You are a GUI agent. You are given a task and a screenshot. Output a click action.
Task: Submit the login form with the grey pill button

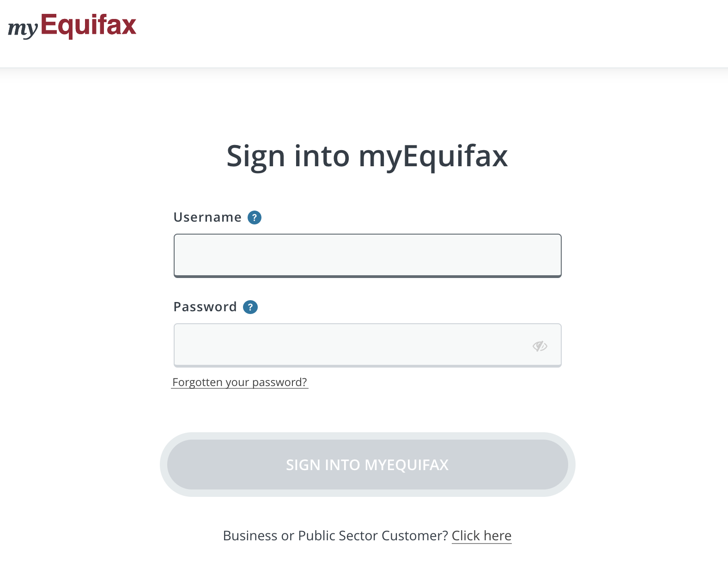coord(368,465)
